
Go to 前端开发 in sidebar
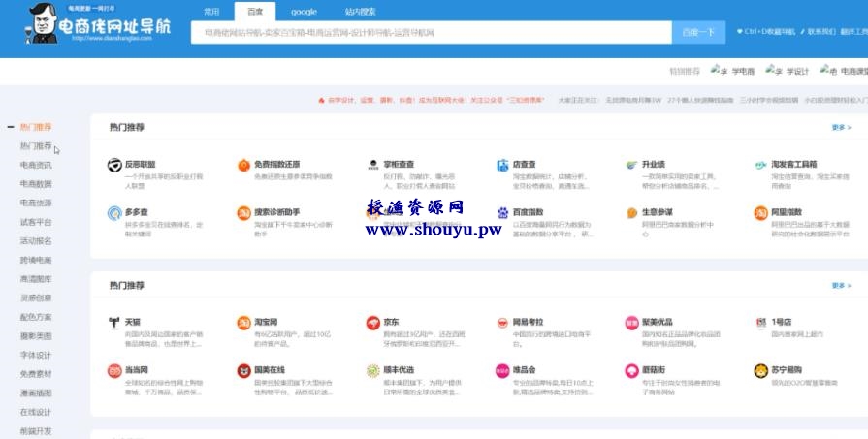coord(36,430)
